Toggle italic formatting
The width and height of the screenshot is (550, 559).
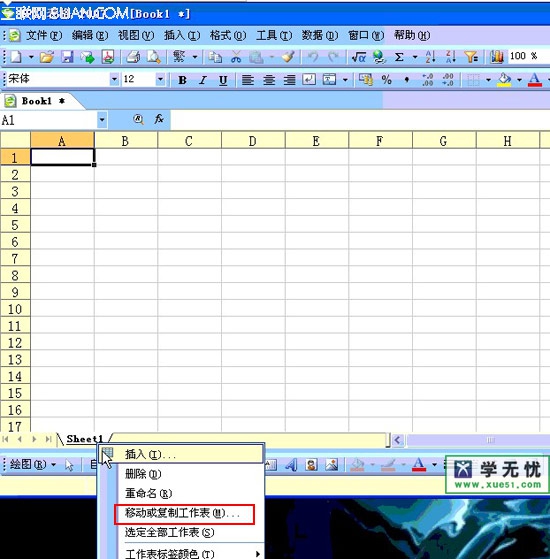(203, 80)
